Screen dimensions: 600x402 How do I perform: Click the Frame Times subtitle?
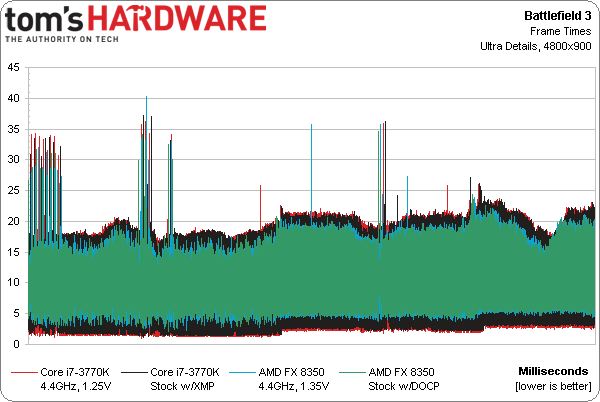click(561, 31)
